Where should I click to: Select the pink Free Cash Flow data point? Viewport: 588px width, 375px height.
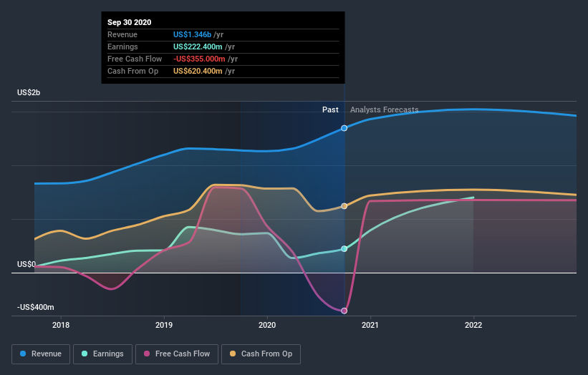(344, 311)
